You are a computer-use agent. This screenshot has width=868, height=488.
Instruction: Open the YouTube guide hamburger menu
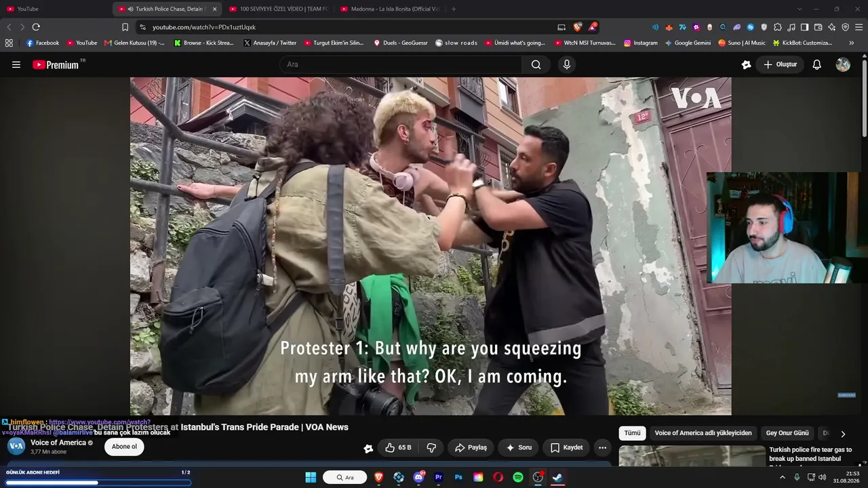(x=16, y=64)
